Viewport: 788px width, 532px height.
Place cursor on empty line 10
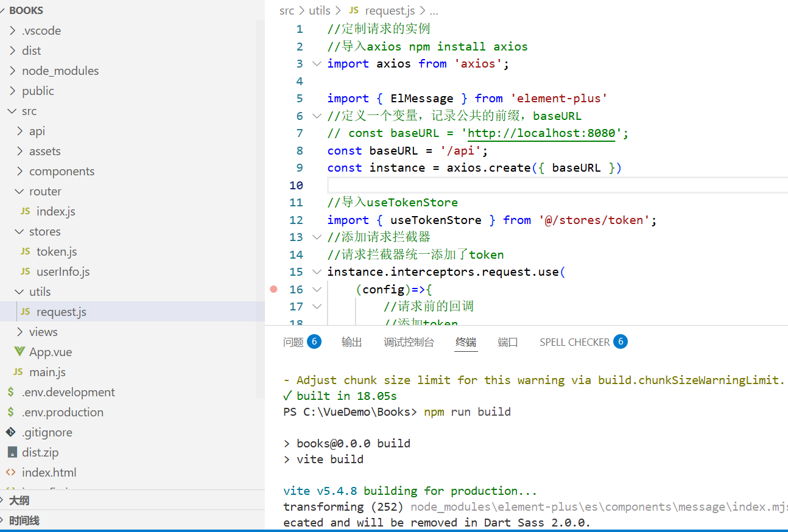[x=557, y=185]
